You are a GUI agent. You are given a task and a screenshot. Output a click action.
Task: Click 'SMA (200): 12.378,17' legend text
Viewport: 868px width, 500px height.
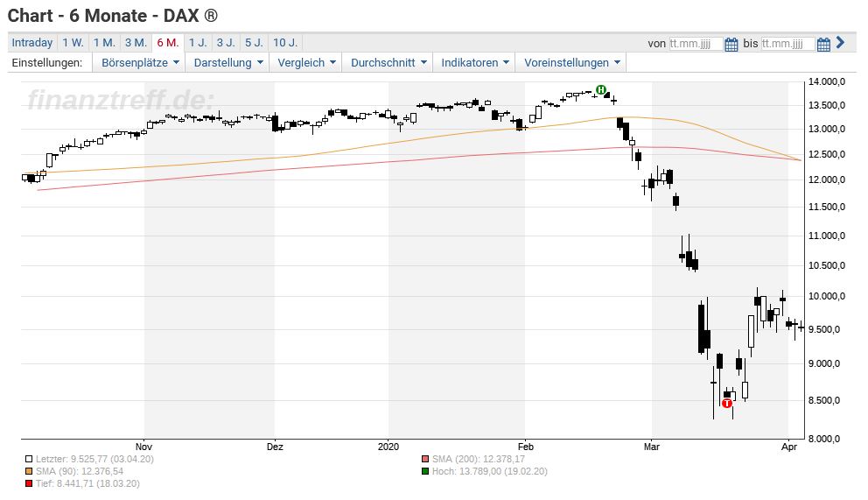tap(479, 459)
